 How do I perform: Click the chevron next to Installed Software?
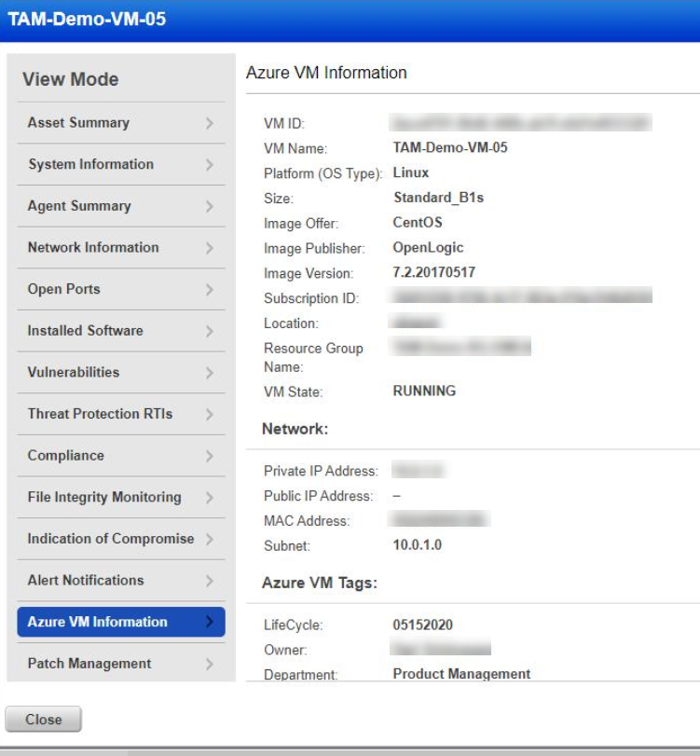coord(209,331)
